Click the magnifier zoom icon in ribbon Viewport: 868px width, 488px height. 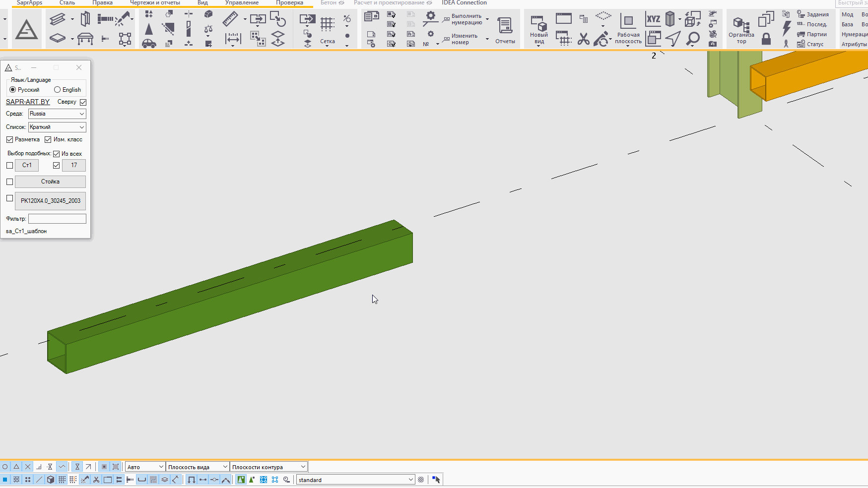point(693,39)
